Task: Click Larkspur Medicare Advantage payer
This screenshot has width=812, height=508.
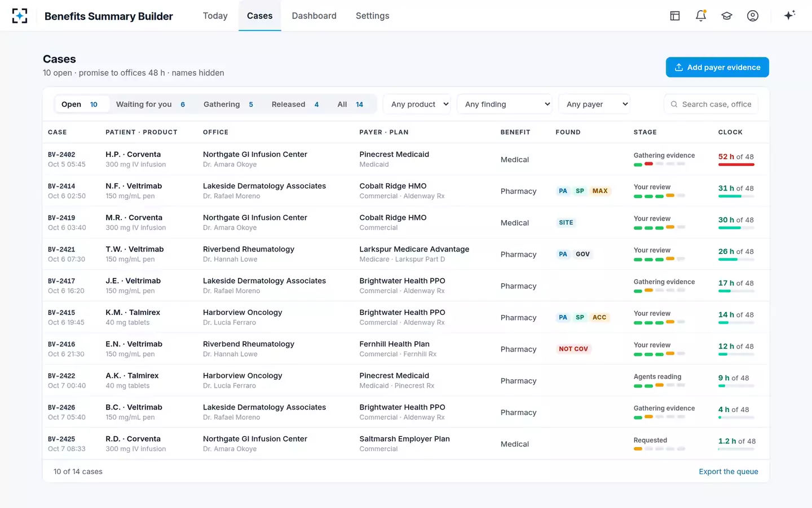Action: coord(414,249)
